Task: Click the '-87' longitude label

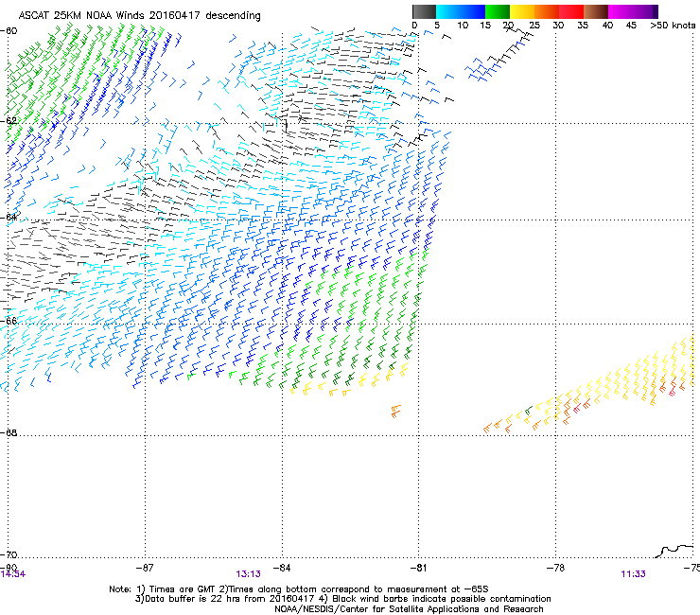Action: tap(145, 568)
